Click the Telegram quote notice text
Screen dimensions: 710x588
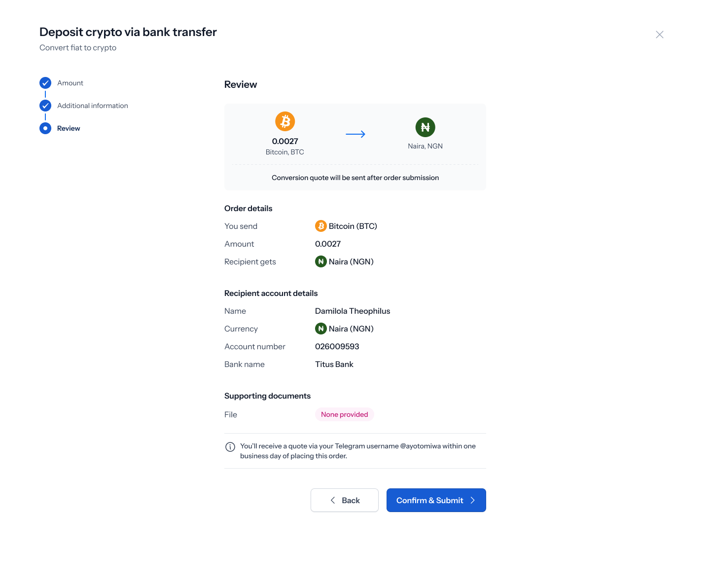(x=358, y=451)
